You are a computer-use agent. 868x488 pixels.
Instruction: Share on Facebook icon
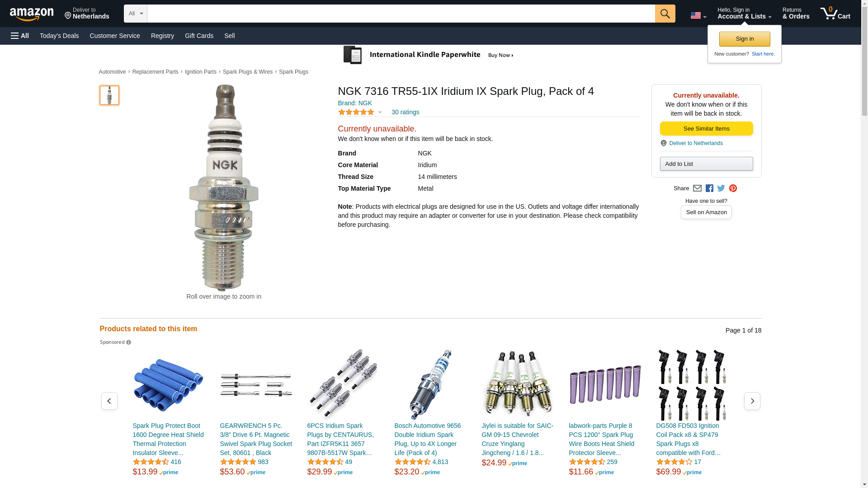coord(709,188)
